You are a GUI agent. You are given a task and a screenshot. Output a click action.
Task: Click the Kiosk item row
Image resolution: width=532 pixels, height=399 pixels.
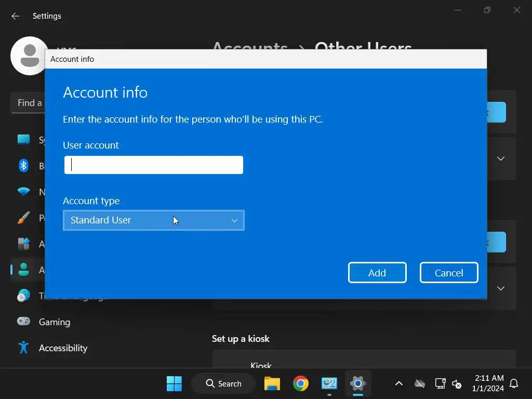pos(364,360)
